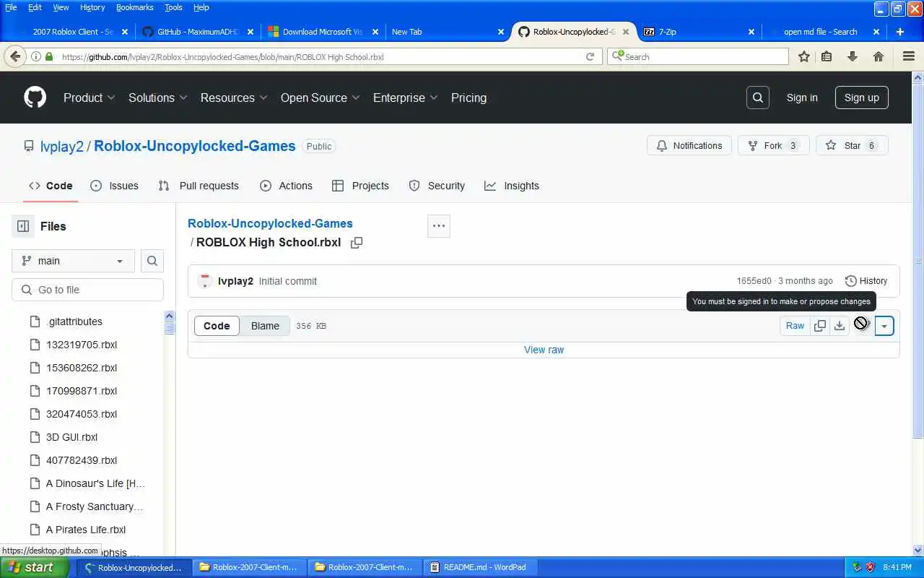Click the Notifications button
Image resolution: width=924 pixels, height=578 pixels.
click(689, 145)
